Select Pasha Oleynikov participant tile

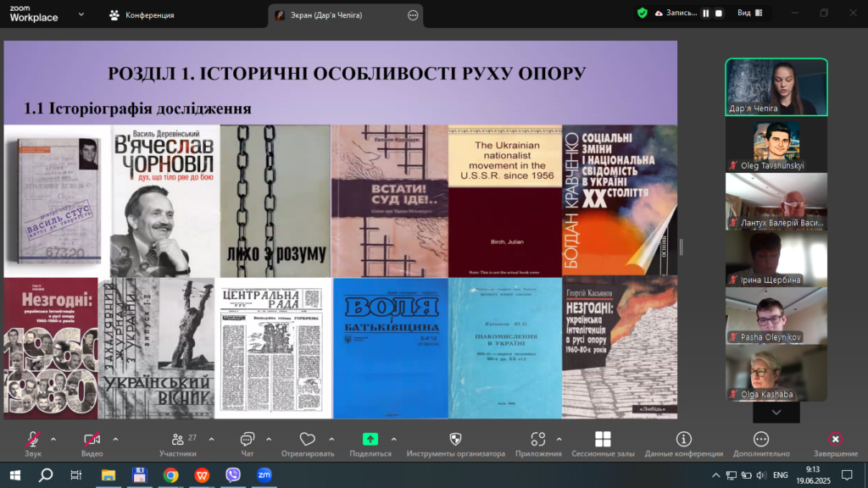(x=776, y=315)
